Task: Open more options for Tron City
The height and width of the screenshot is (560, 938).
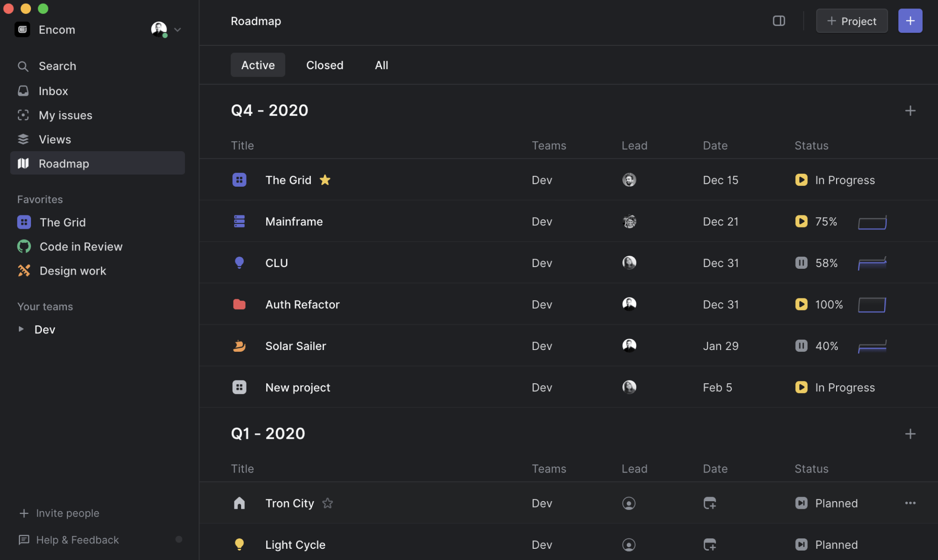Action: 910,503
